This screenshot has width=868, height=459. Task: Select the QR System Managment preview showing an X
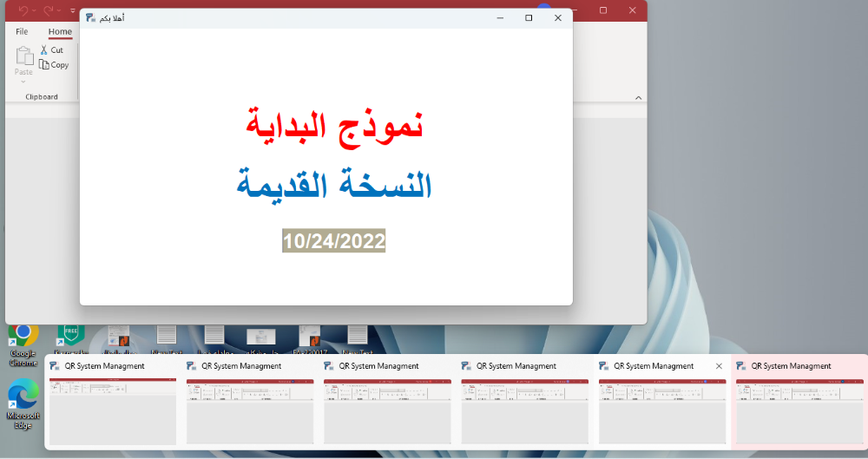pos(662,403)
